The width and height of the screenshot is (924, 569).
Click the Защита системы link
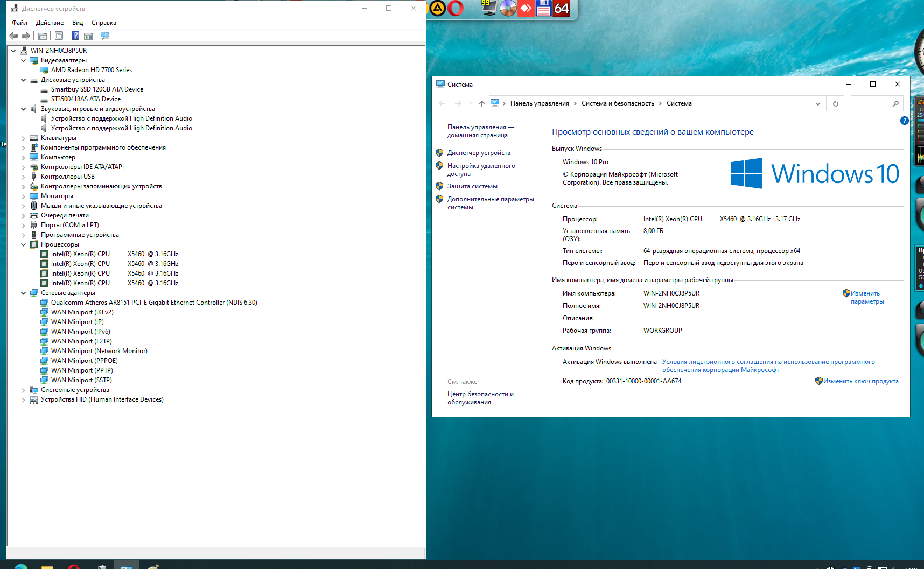coord(472,186)
